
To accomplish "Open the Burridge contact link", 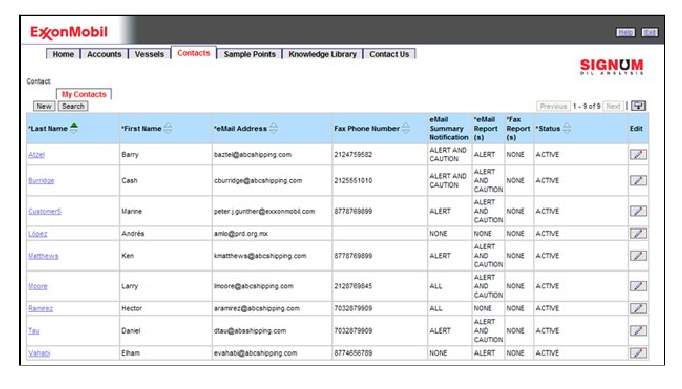I will (41, 180).
